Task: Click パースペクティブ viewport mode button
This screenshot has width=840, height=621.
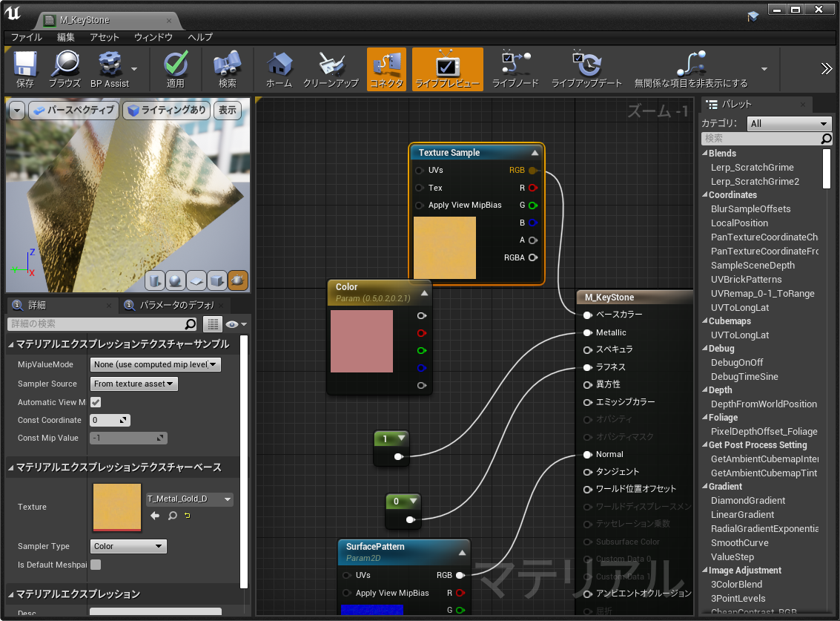Action: coord(74,111)
